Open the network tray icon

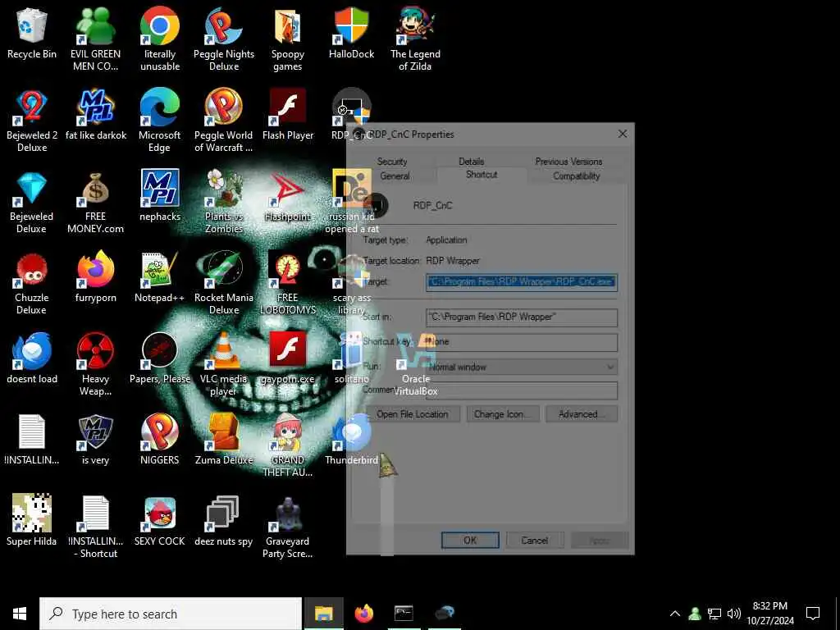pyautogui.click(x=714, y=614)
